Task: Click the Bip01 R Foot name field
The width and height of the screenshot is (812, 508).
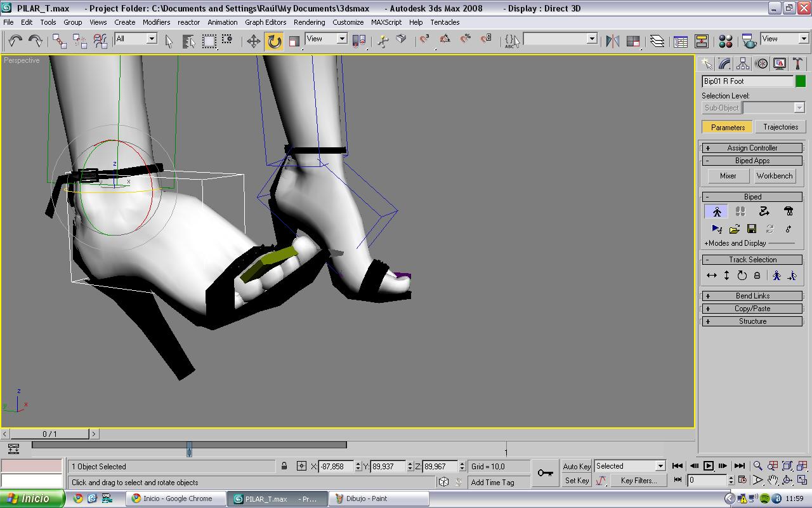Action: [747, 81]
